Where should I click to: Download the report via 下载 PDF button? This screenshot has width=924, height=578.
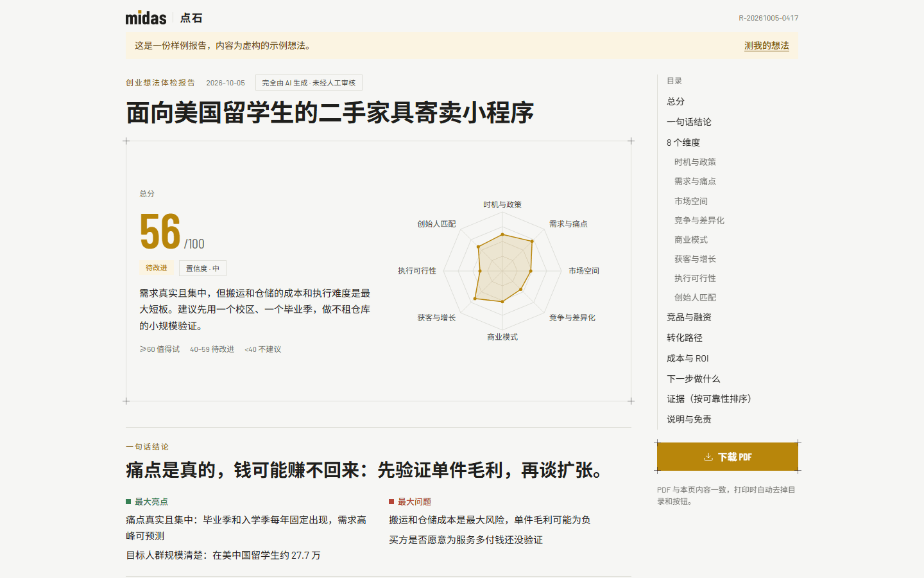point(728,457)
